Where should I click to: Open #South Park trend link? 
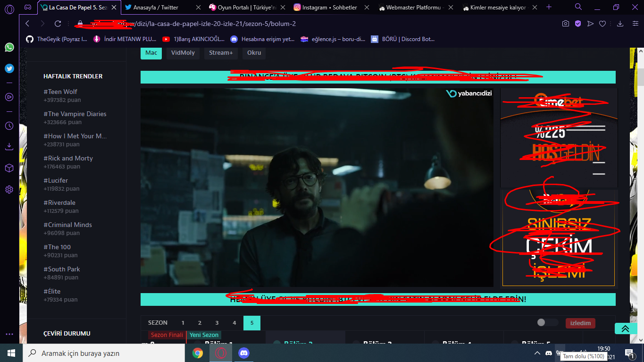pyautogui.click(x=62, y=269)
